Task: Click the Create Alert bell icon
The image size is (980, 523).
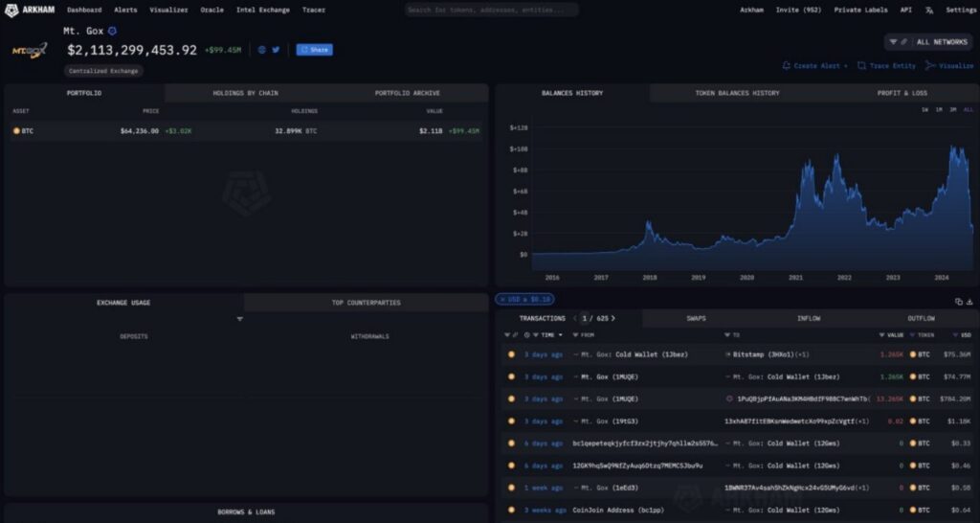Action: pos(787,66)
